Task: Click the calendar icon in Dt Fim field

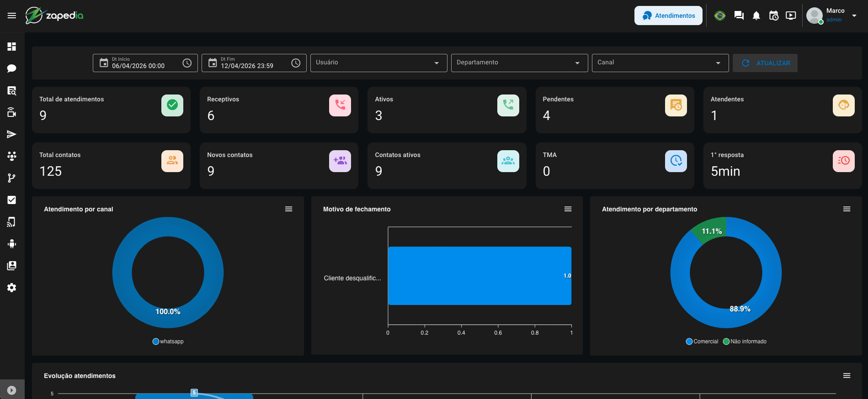Action: coord(213,63)
